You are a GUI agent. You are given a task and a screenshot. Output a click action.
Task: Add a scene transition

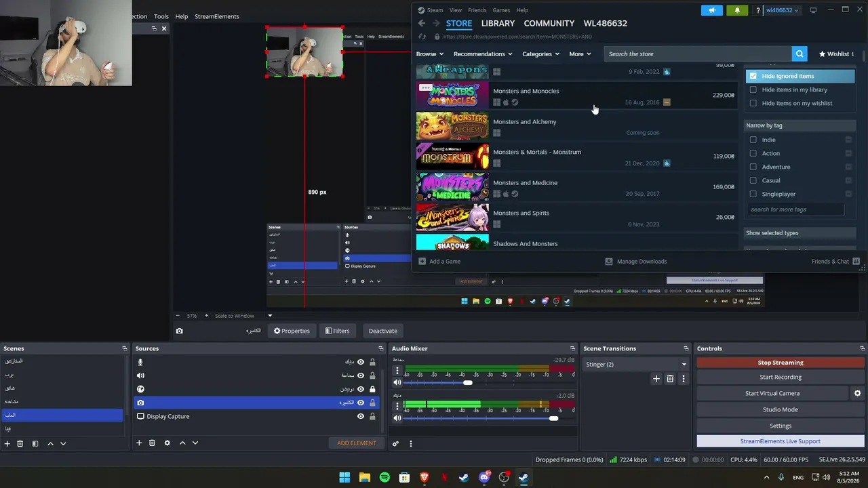pos(656,379)
